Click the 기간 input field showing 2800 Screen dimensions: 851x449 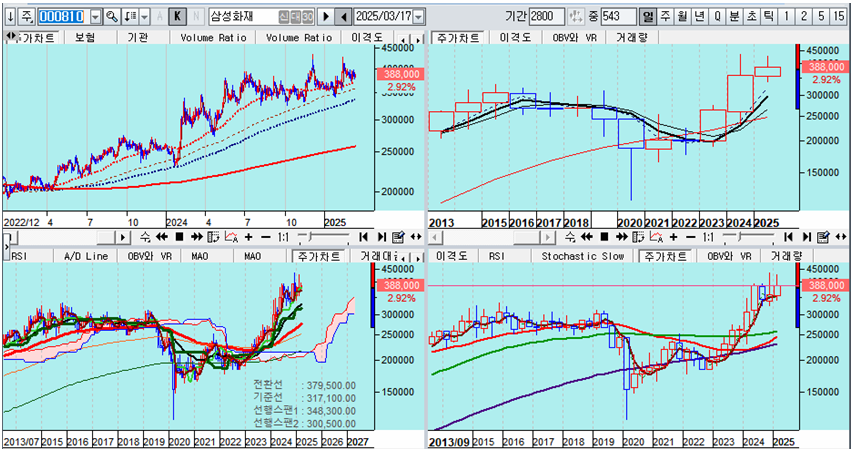[548, 17]
